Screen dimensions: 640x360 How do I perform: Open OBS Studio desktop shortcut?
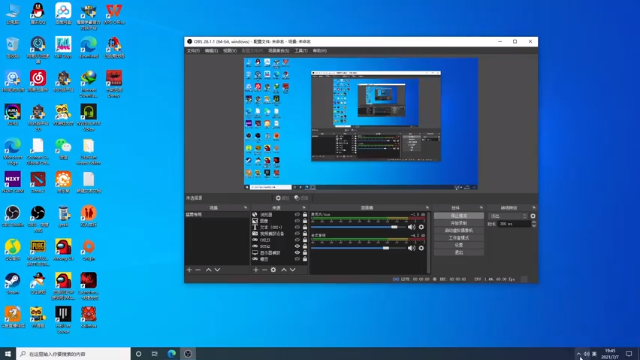pos(13,216)
